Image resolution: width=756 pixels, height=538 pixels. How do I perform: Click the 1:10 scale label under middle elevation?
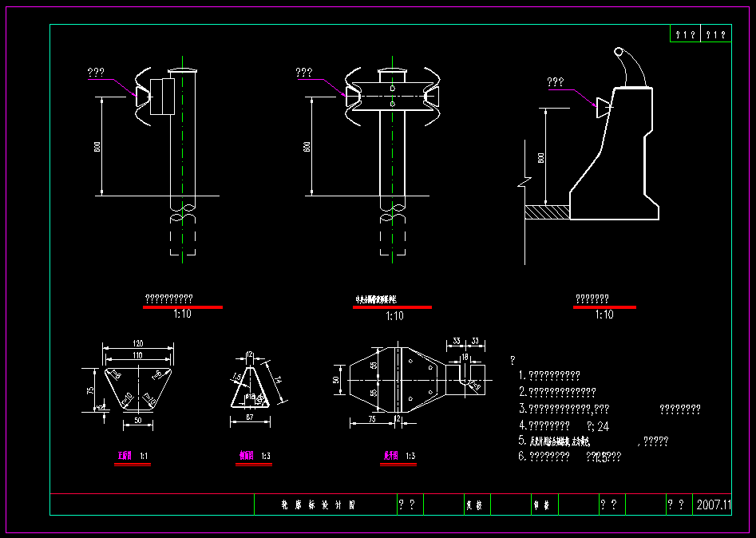point(394,316)
